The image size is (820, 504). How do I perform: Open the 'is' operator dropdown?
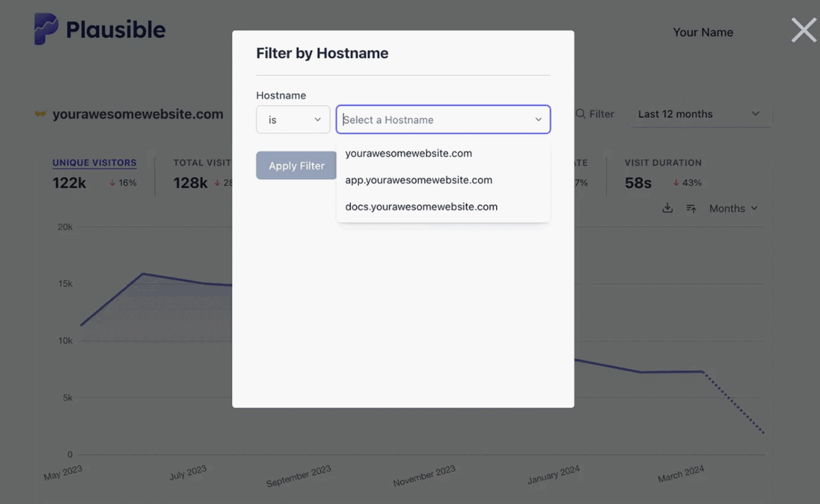[x=293, y=119]
